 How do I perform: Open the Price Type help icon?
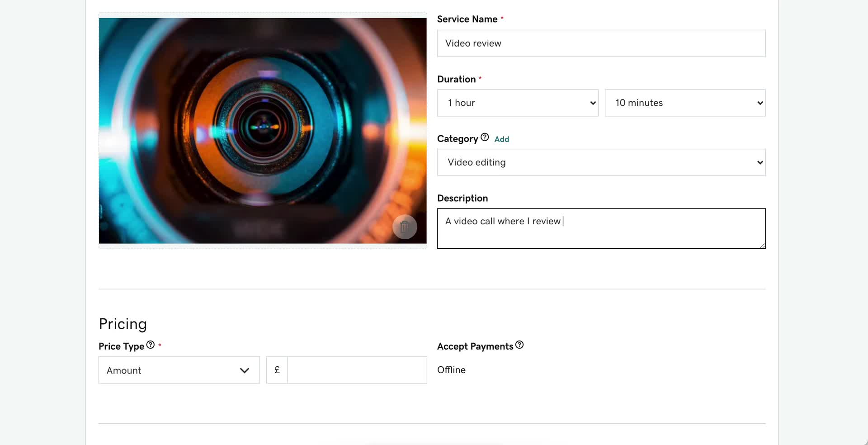tap(151, 345)
